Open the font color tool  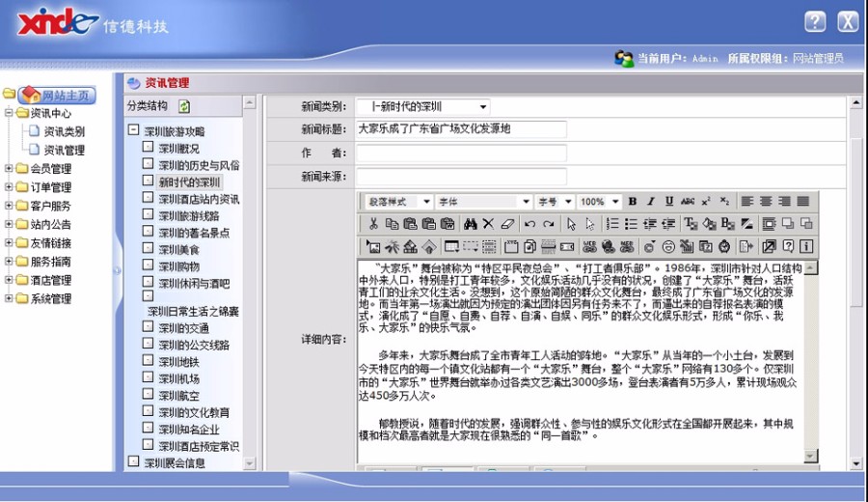click(691, 224)
